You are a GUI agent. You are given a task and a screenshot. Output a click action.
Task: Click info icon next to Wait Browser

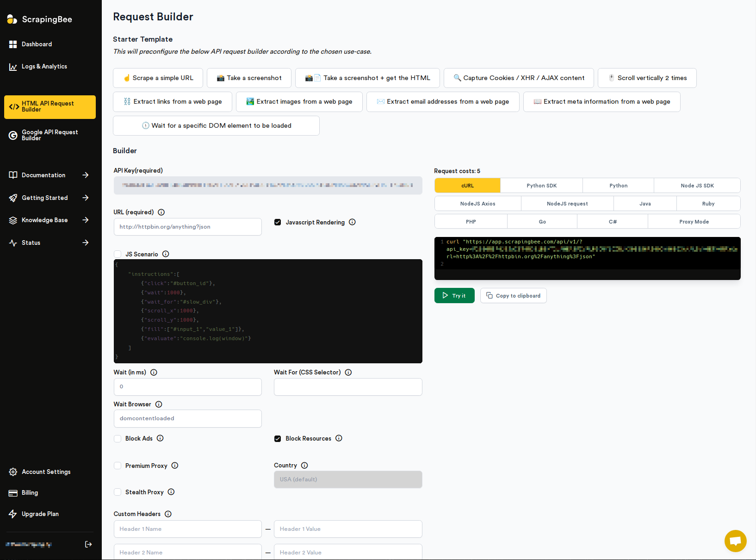159,404
